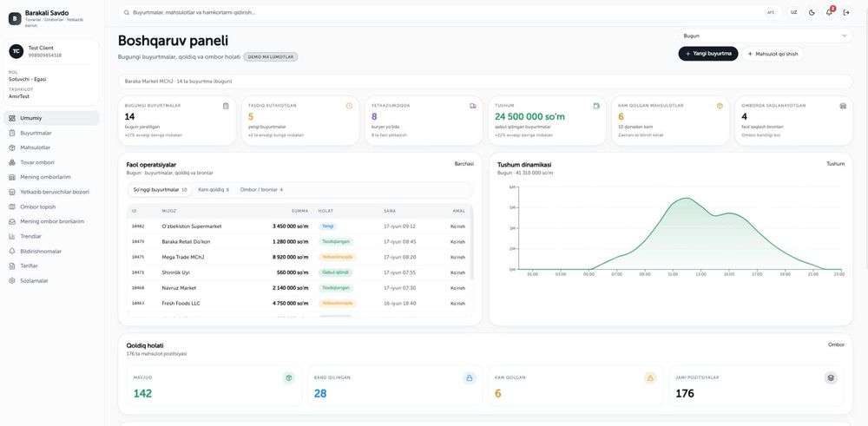Open Ko'rish for O'zbekiston Supermarket order
The image size is (868, 426).
pos(457,226)
